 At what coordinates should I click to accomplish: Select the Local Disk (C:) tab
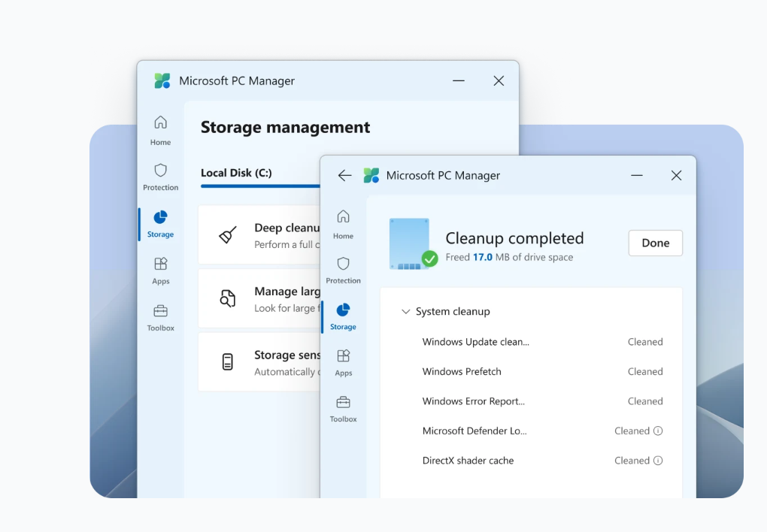(236, 173)
